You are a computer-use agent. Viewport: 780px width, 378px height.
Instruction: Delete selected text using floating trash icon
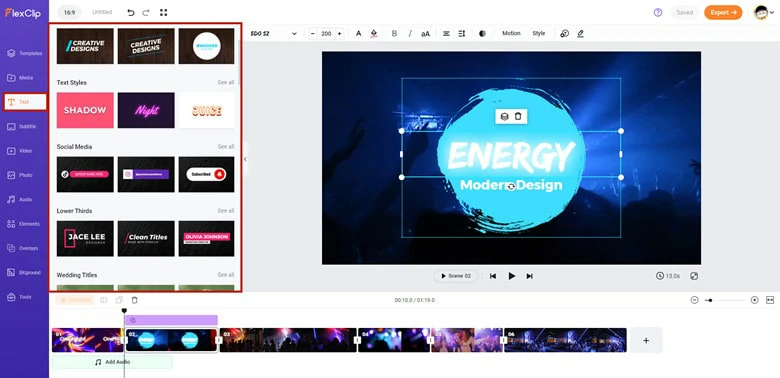[x=518, y=116]
